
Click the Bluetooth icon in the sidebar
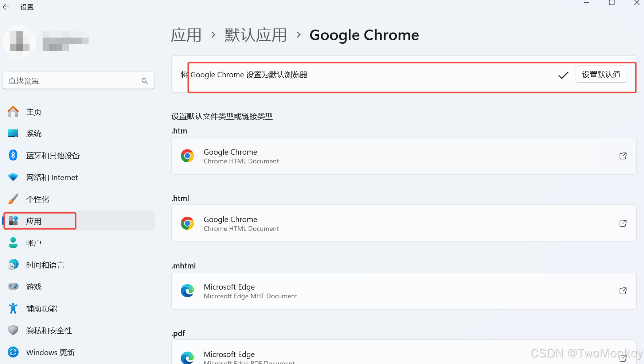13,155
